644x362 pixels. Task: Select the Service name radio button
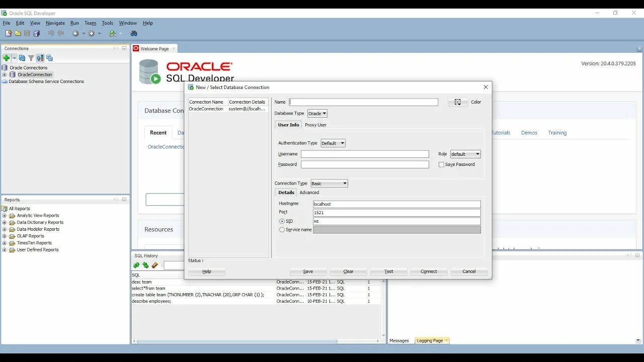(282, 230)
